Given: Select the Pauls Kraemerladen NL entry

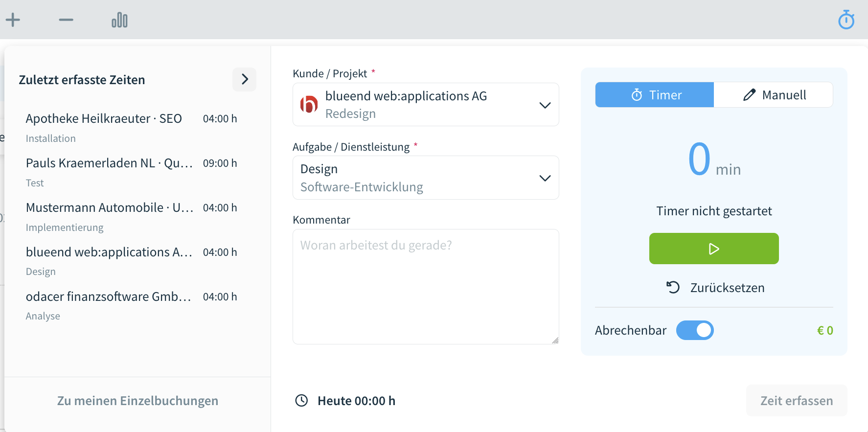Looking at the screenshot, I should pyautogui.click(x=131, y=172).
